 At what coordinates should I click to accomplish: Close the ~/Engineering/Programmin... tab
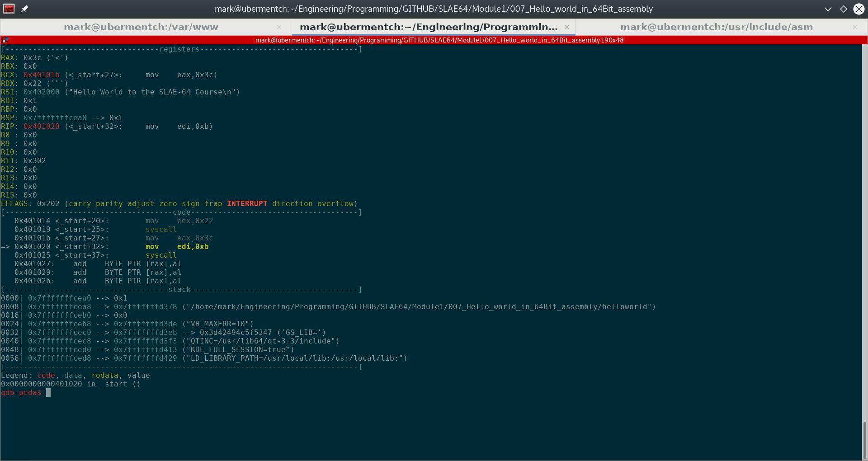[566, 27]
